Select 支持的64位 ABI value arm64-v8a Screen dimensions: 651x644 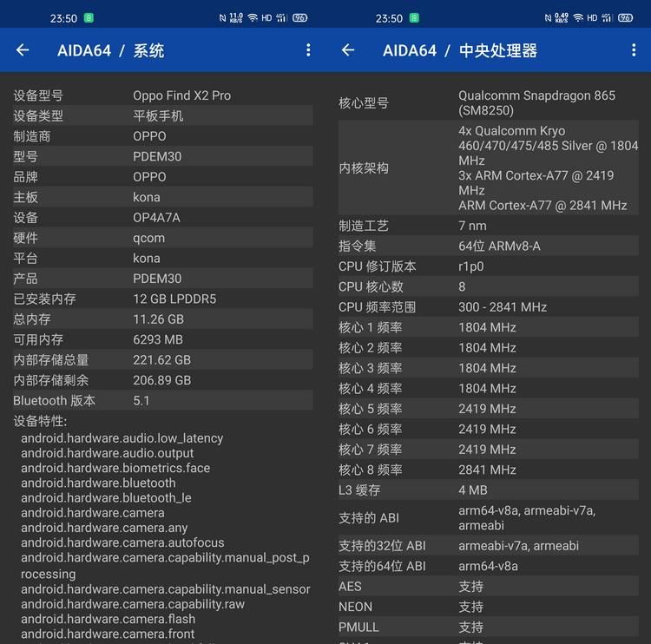488,567
